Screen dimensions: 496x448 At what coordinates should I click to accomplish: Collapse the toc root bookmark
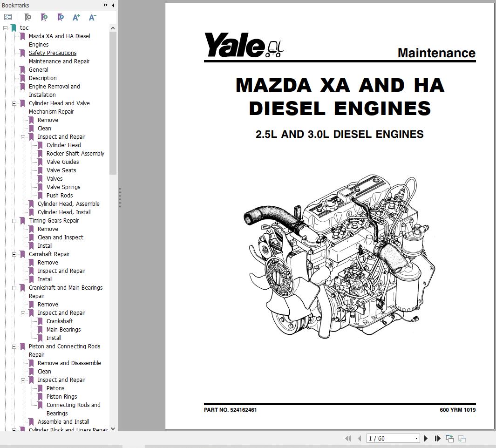5,28
